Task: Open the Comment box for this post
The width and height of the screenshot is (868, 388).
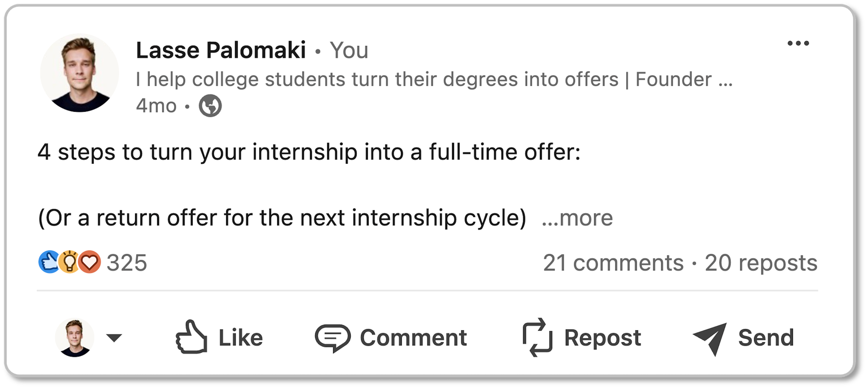Action: click(391, 337)
